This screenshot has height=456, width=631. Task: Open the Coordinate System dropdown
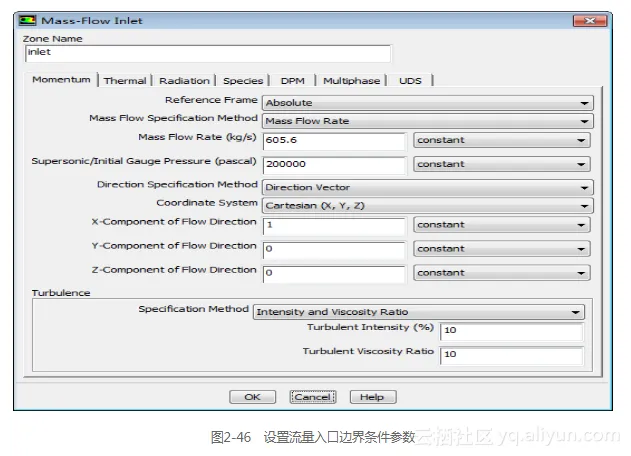point(427,206)
